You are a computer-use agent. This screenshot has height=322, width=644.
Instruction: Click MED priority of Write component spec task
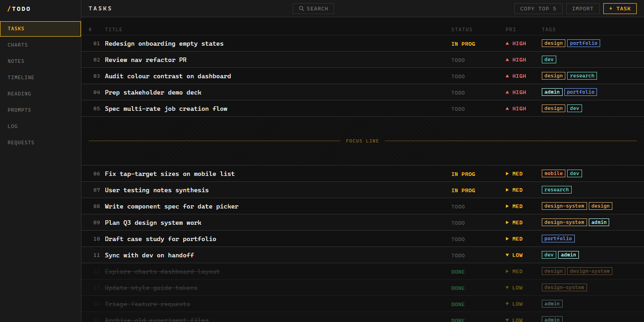(514, 206)
